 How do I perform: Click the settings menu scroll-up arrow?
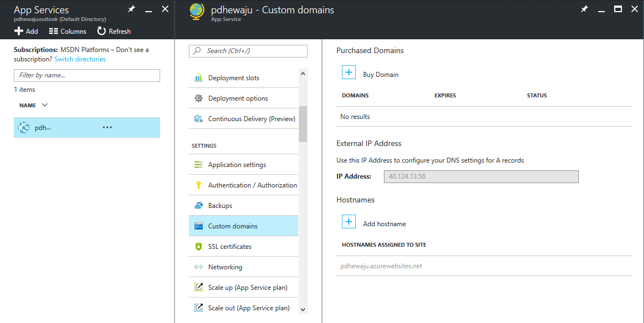pos(303,74)
